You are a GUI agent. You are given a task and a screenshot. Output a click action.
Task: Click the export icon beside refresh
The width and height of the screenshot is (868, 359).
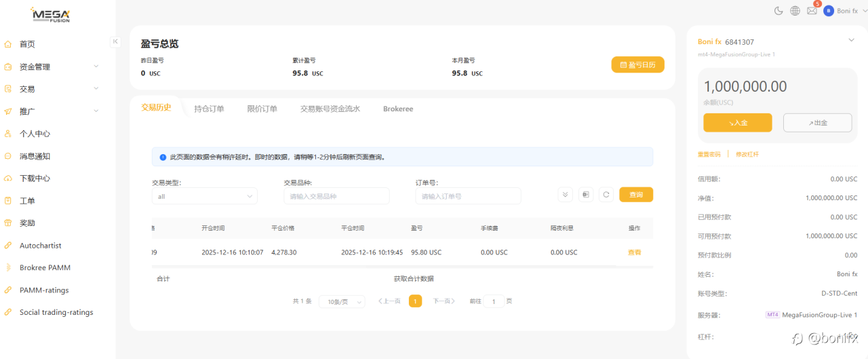(x=586, y=195)
